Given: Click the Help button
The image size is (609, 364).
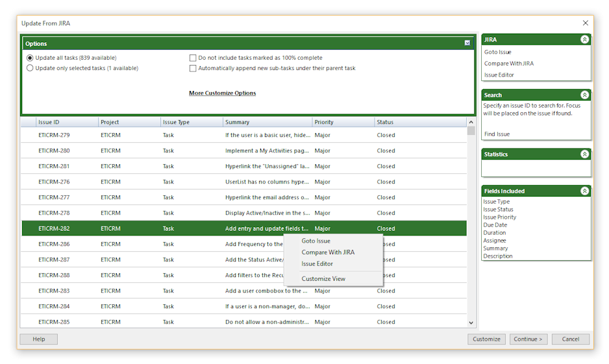Looking at the screenshot, I should point(39,339).
